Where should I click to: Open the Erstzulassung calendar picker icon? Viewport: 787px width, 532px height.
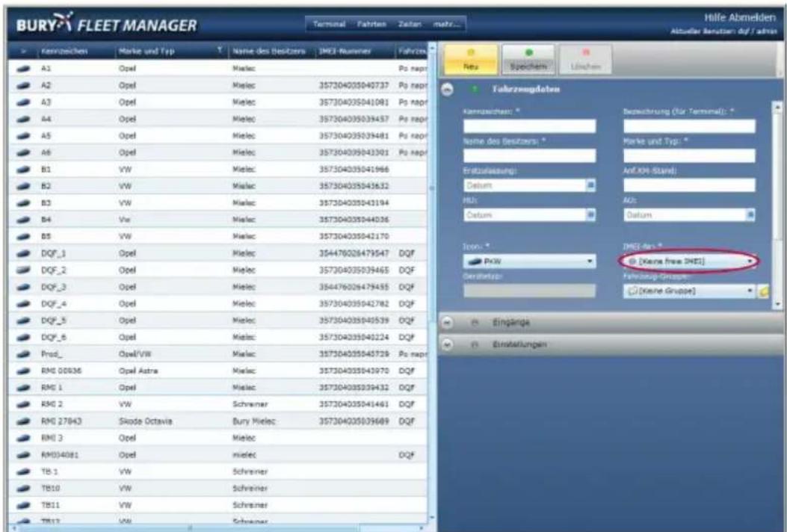pos(590,186)
